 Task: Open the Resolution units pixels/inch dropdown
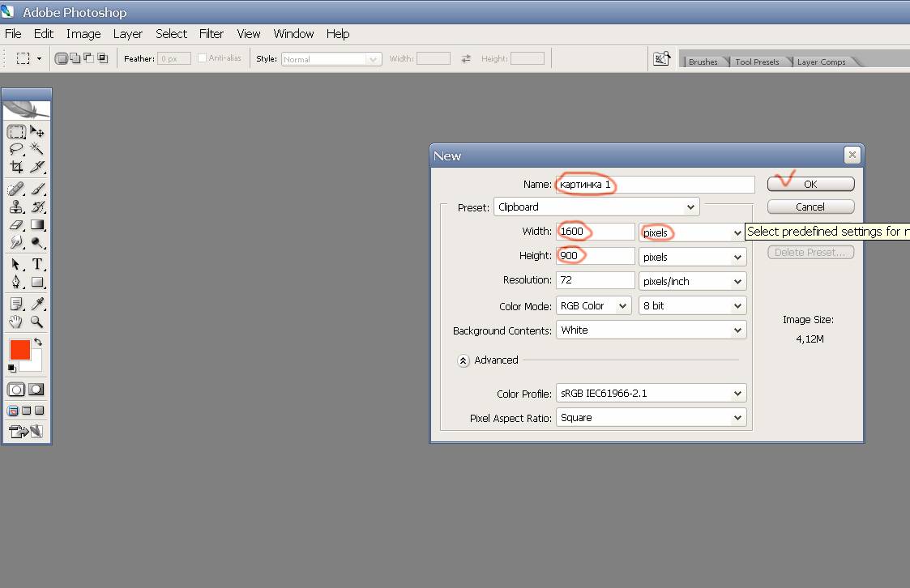coord(692,281)
